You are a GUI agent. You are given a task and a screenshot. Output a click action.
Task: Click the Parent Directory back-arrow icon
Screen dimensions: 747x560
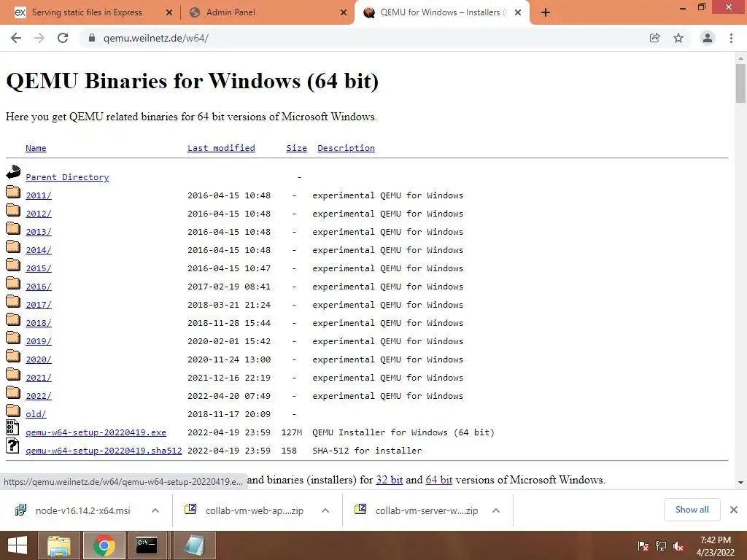click(13, 172)
